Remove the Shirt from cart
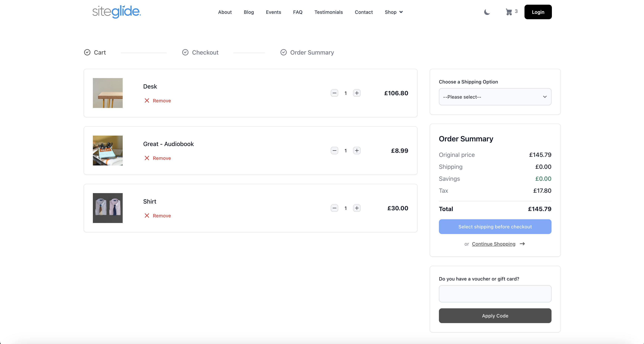The width and height of the screenshot is (644, 344). pyautogui.click(x=158, y=216)
